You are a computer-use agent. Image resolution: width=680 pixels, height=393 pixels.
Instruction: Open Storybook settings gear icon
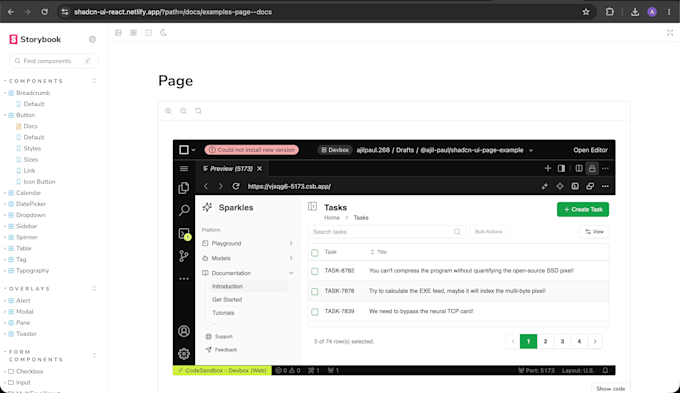(92, 39)
